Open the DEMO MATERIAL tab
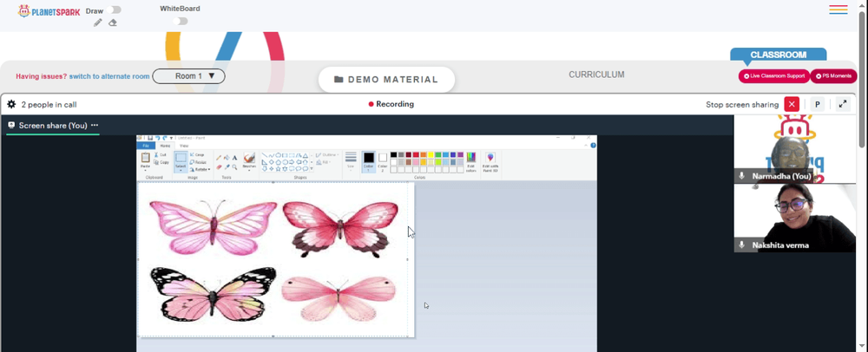 386,80
